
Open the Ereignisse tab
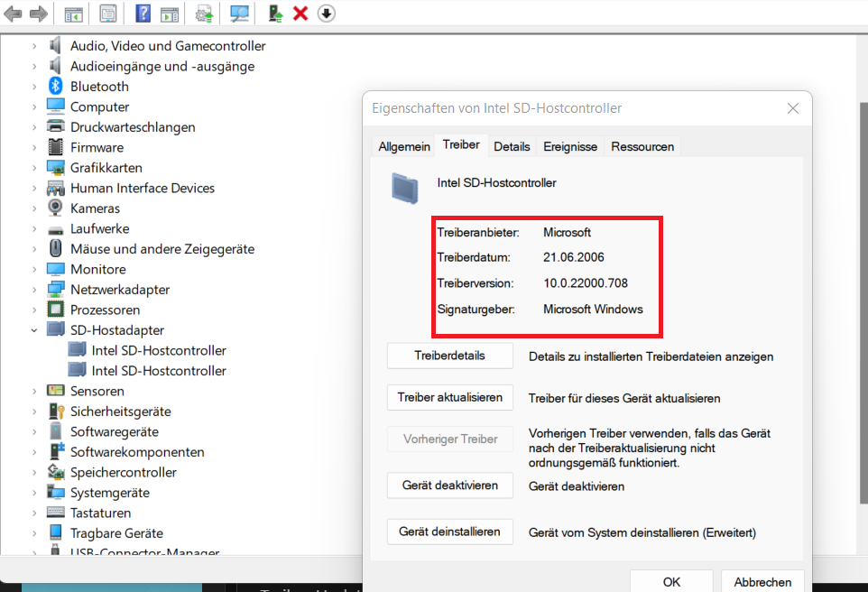tap(570, 147)
